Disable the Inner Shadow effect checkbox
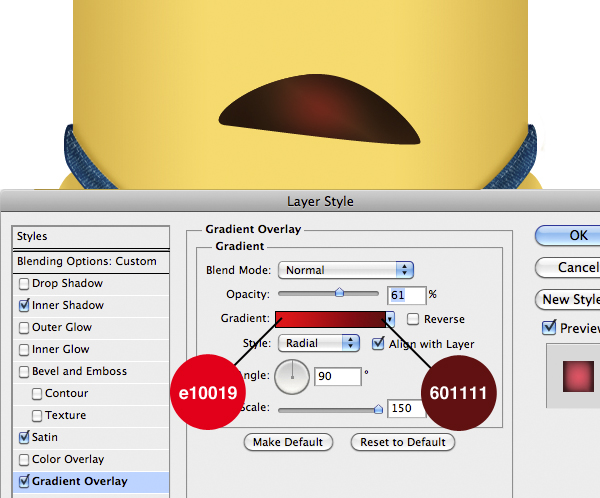The width and height of the screenshot is (600, 498). coord(24,306)
